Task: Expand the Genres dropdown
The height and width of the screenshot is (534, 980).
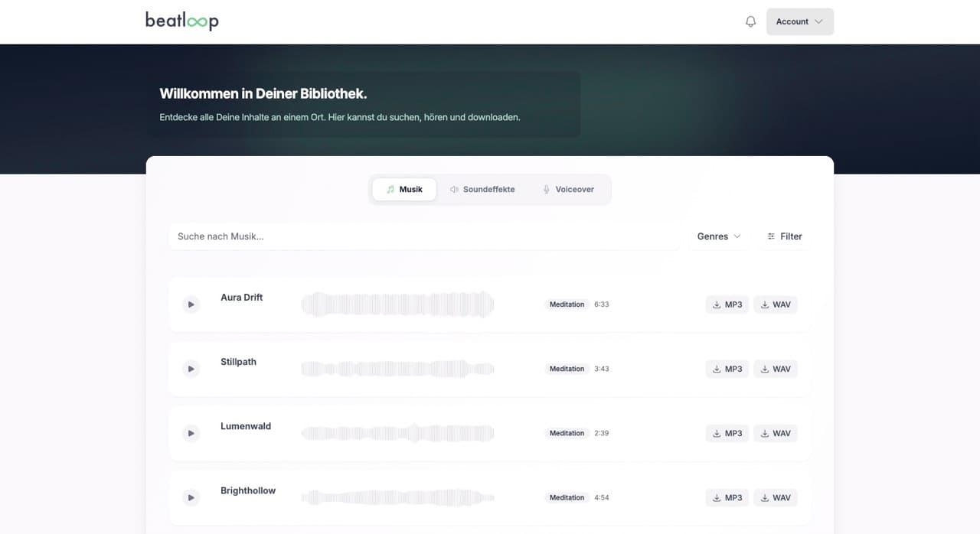Action: pos(718,236)
